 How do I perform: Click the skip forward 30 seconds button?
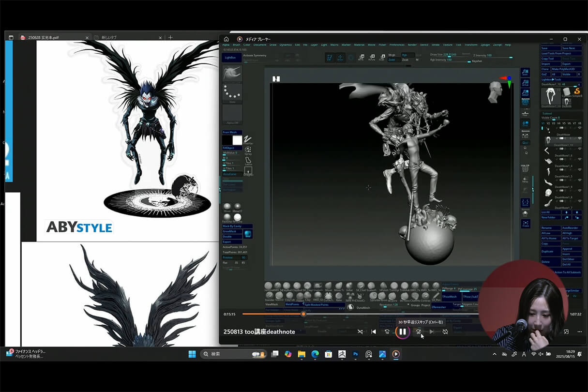coord(418,332)
